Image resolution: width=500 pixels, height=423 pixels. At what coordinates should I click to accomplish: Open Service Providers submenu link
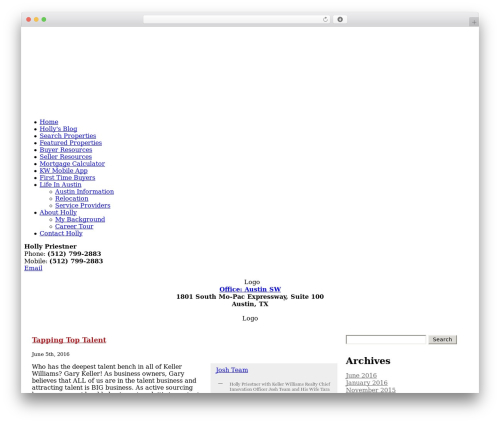pyautogui.click(x=82, y=206)
